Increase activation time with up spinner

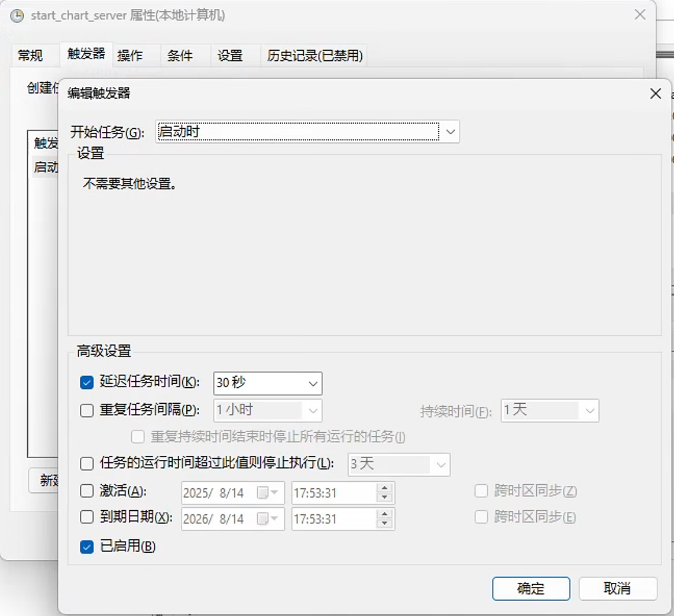coord(384,488)
